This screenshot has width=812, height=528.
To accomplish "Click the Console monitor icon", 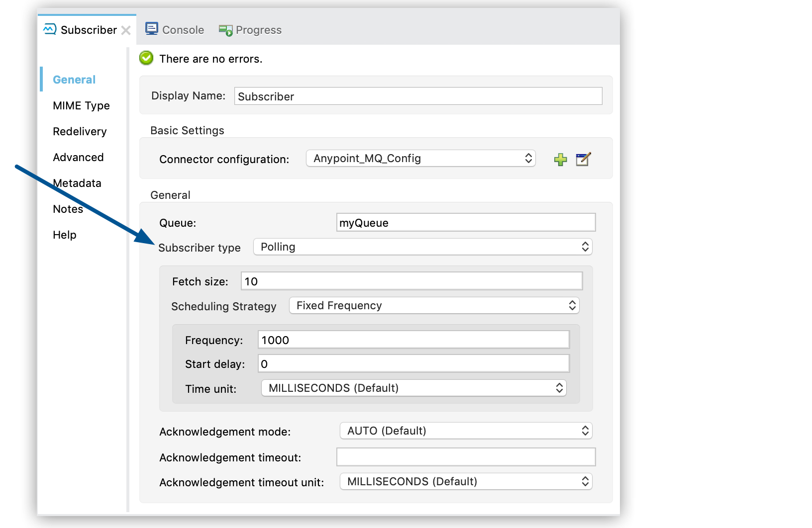I will click(x=152, y=29).
